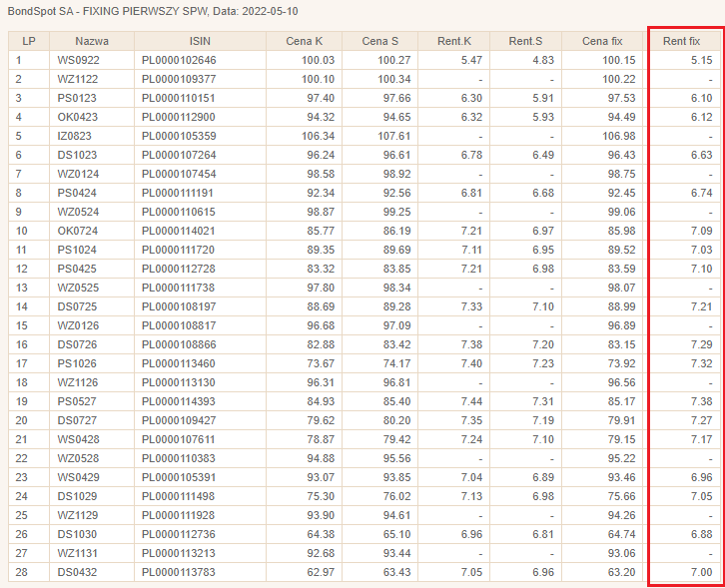725x588 pixels.
Task: Select the DS0432 name in last row
Action: tap(78, 572)
